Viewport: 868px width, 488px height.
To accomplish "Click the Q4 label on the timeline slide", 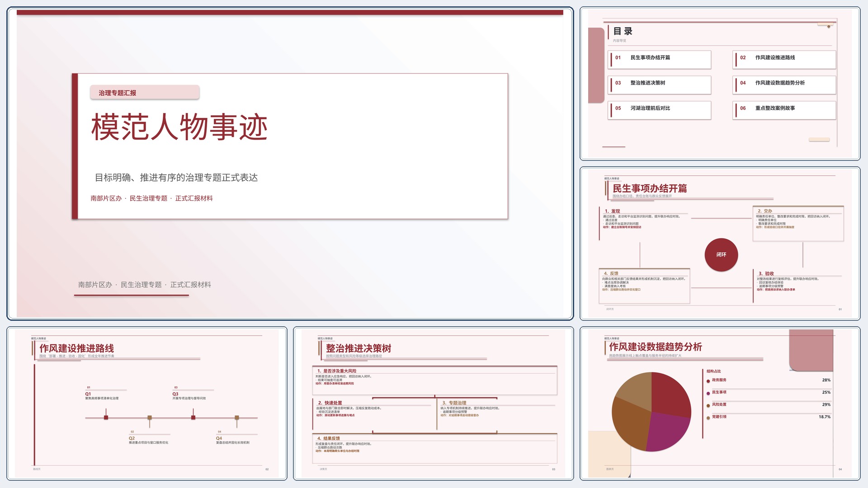I will (x=219, y=438).
